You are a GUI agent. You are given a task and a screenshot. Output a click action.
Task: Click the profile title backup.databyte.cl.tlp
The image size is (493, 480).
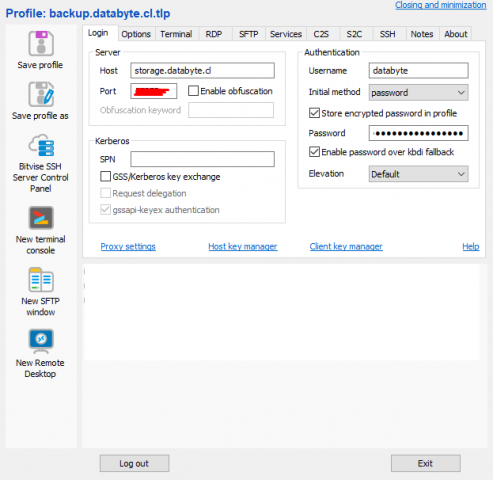click(110, 13)
